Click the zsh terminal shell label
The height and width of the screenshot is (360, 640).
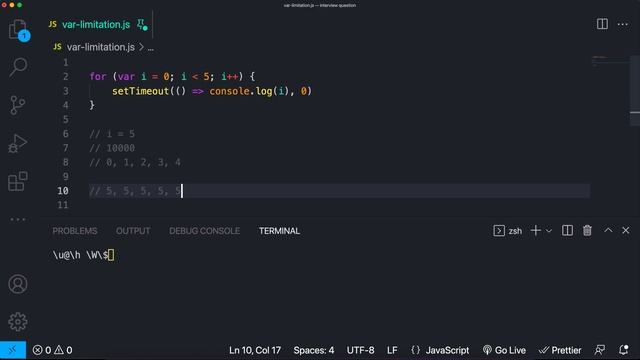pos(508,231)
